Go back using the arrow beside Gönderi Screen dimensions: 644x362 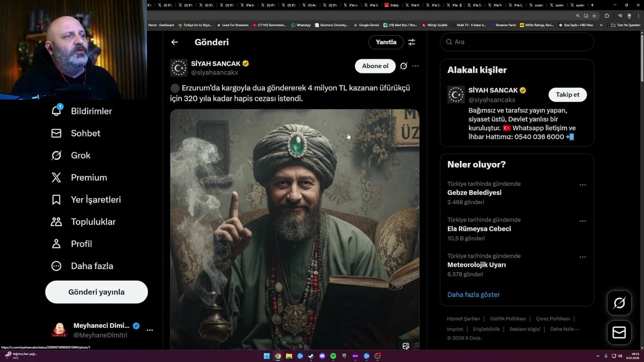point(175,42)
